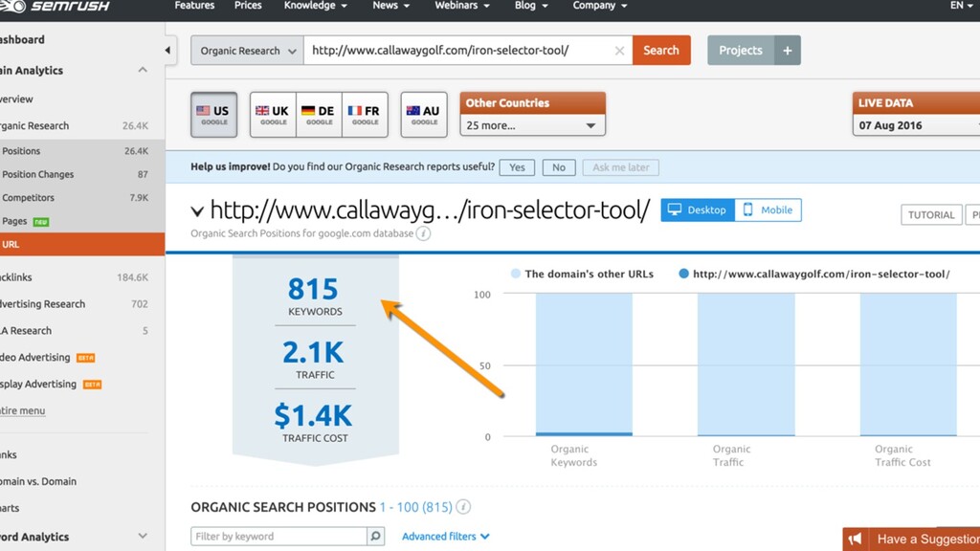Click the magnifier icon in keyword filter
This screenshot has width=980, height=551.
[x=375, y=536]
